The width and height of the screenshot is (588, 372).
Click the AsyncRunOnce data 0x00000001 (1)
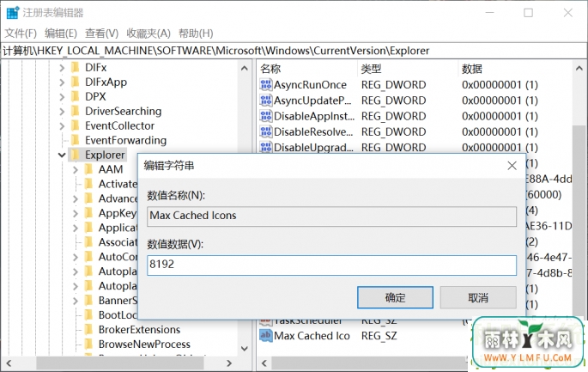pyautogui.click(x=500, y=85)
